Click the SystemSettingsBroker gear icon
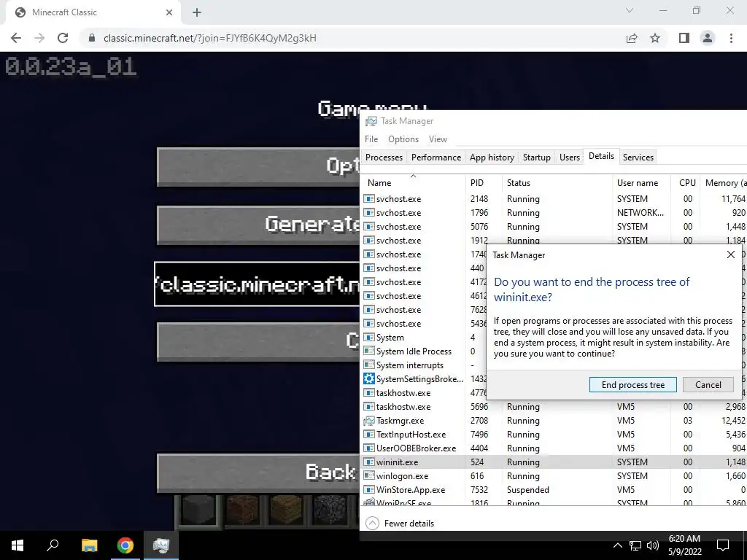Viewport: 747px width, 560px height. pyautogui.click(x=368, y=378)
